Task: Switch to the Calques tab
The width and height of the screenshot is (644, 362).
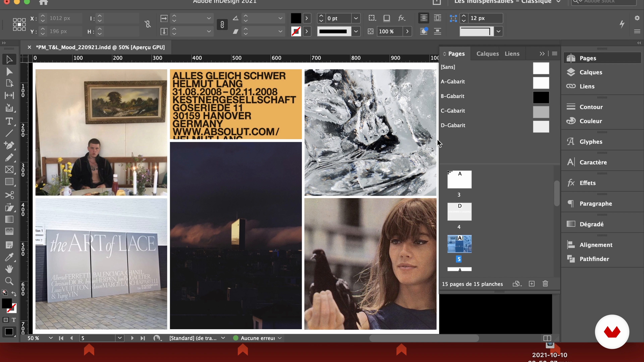Action: point(488,54)
